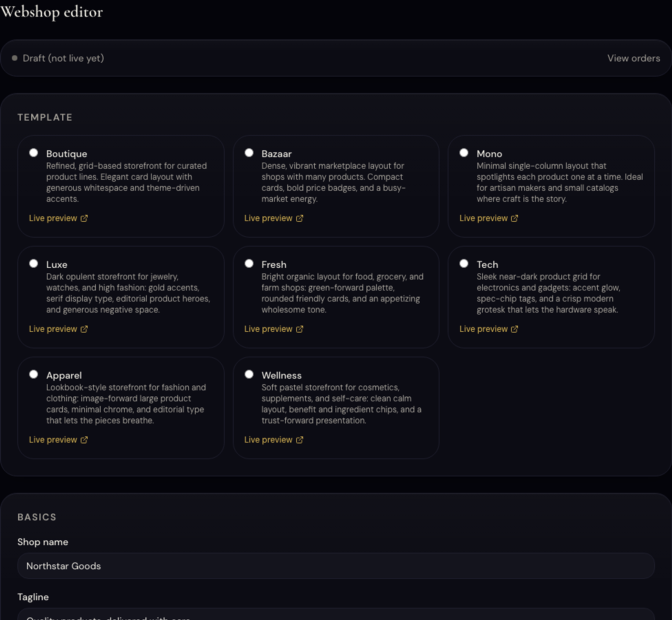Open Apparel external link icon
Viewport: 672px width, 620px height.
coord(84,440)
